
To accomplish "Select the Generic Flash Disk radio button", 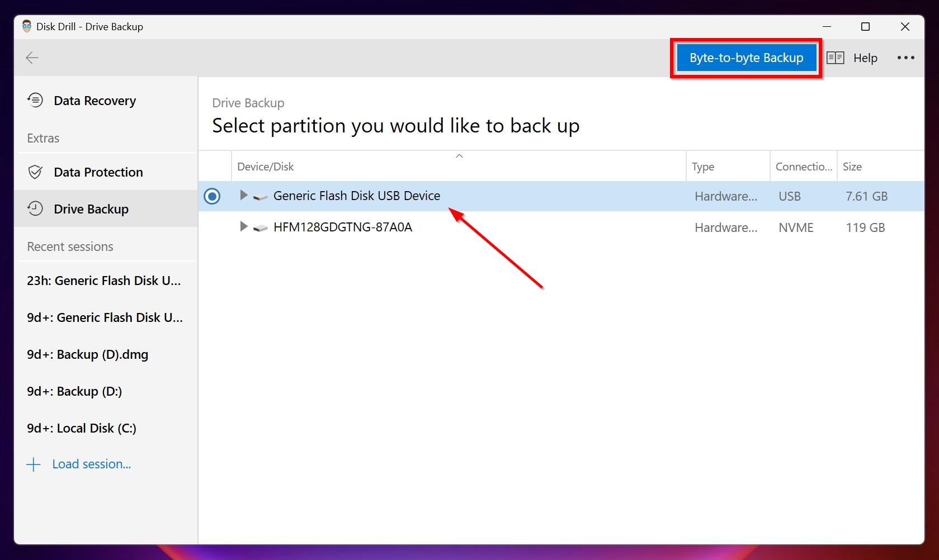I will point(212,196).
